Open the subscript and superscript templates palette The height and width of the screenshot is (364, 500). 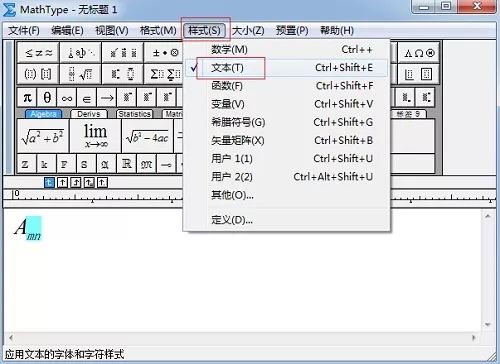pyautogui.click(x=123, y=74)
